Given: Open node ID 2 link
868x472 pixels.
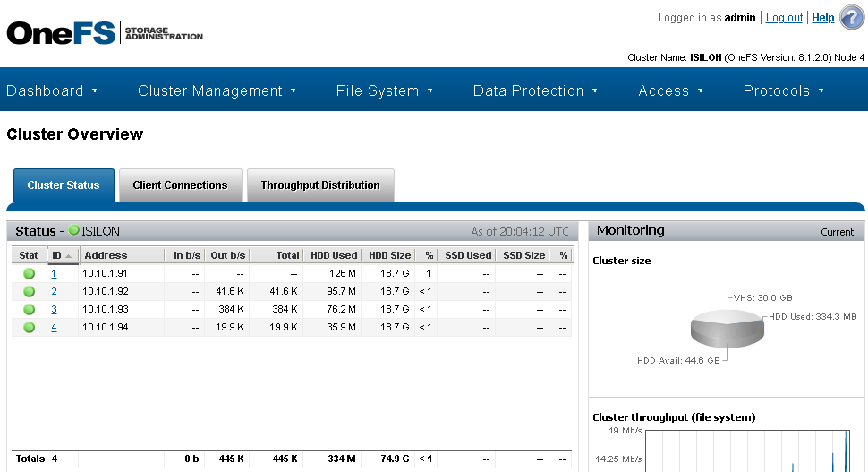Looking at the screenshot, I should click(54, 291).
